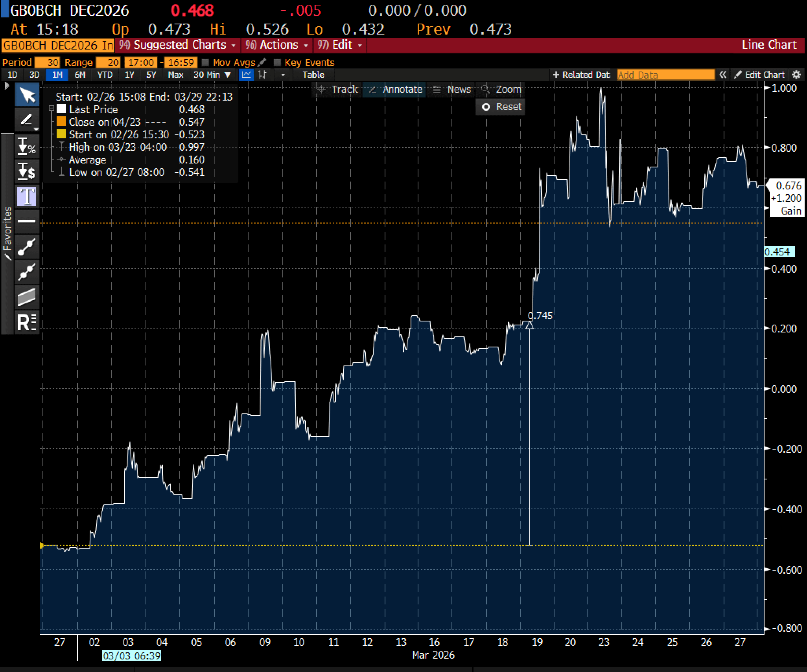Click the 0.454 price axis label

pos(779,252)
